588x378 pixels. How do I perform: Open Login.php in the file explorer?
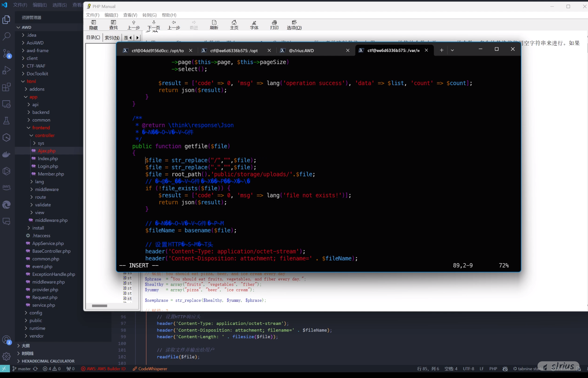tap(48, 166)
